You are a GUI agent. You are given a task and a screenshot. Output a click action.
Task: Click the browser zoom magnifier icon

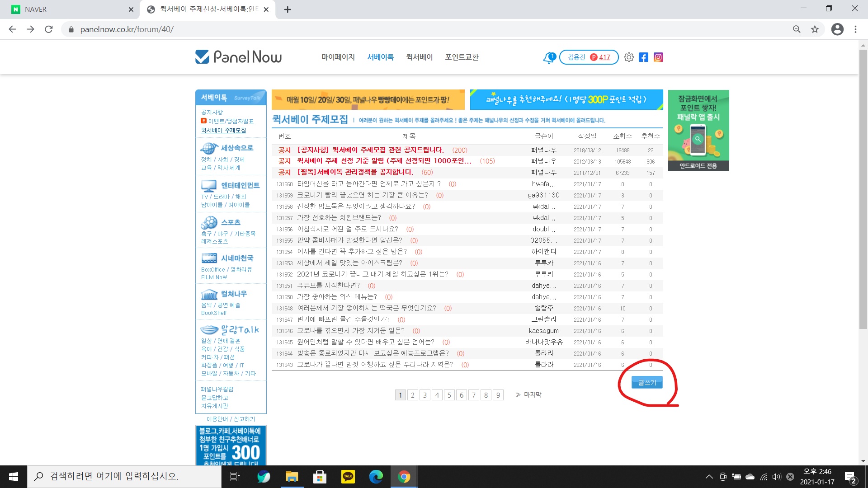pyautogui.click(x=797, y=29)
